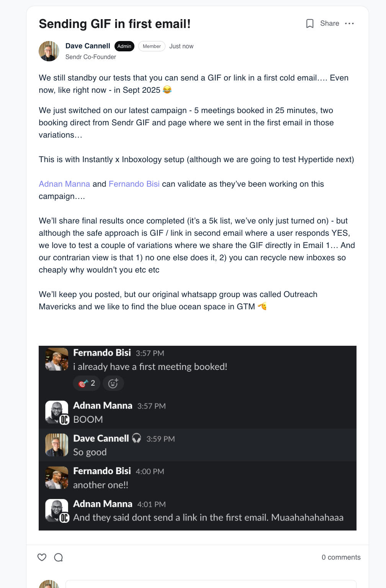This screenshot has height=588, width=386.
Task: Bookmark this post
Action: point(310,24)
